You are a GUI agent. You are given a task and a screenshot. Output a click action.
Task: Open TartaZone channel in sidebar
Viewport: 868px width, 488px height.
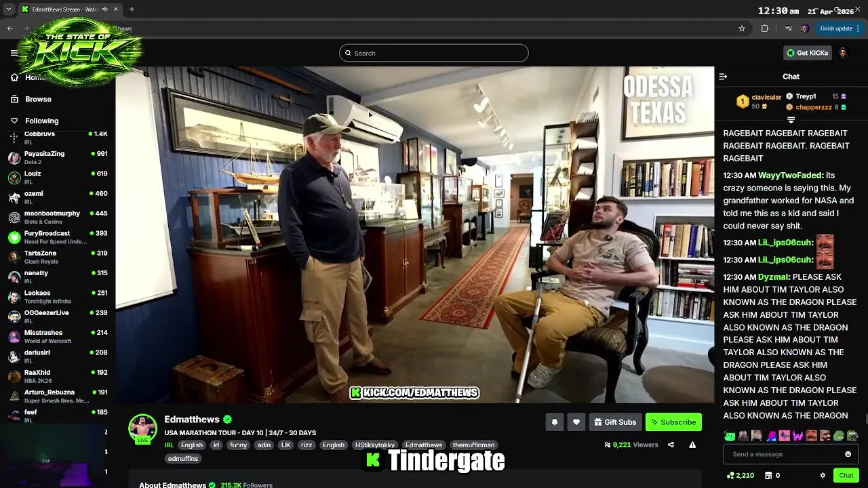58,257
